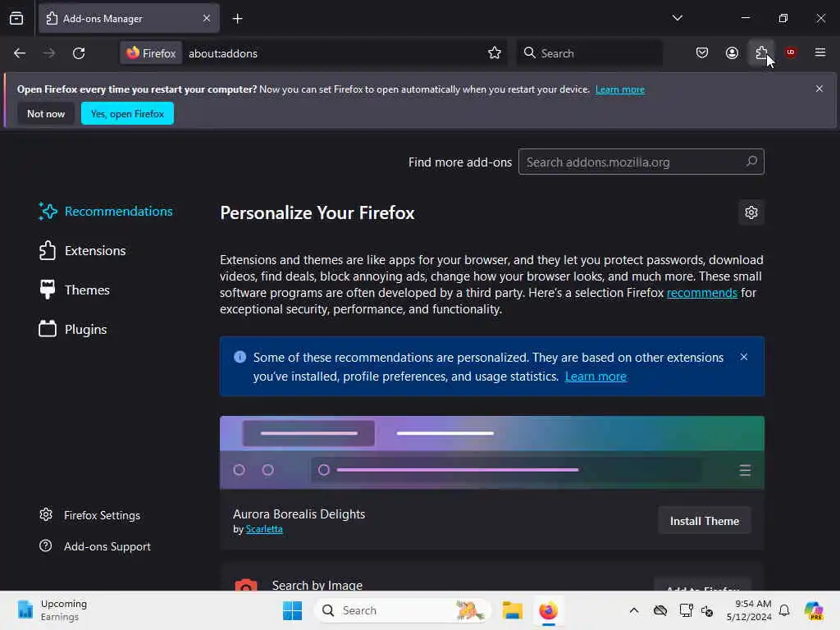Screen dimensions: 840x630
Task: Bookmark this page with the star icon
Action: [x=495, y=53]
